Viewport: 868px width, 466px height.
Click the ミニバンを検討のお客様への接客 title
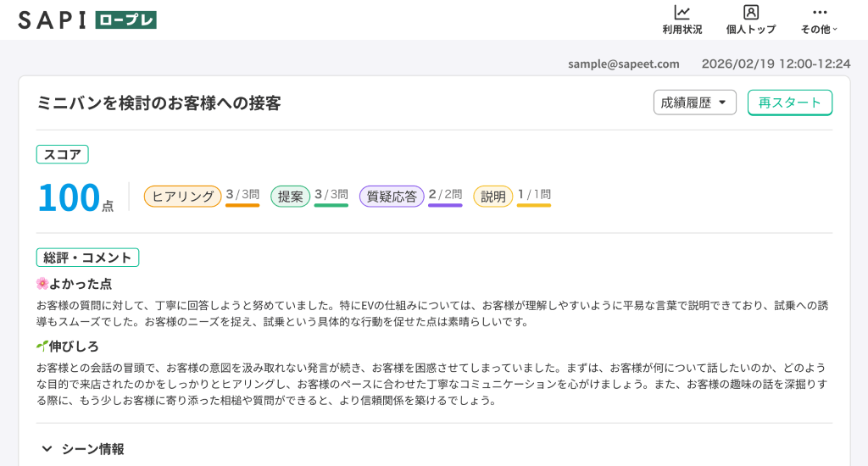tap(159, 103)
